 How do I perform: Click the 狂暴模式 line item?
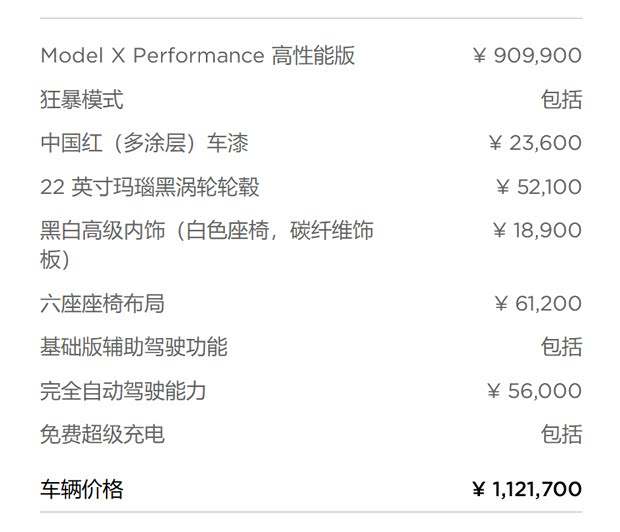(x=82, y=100)
